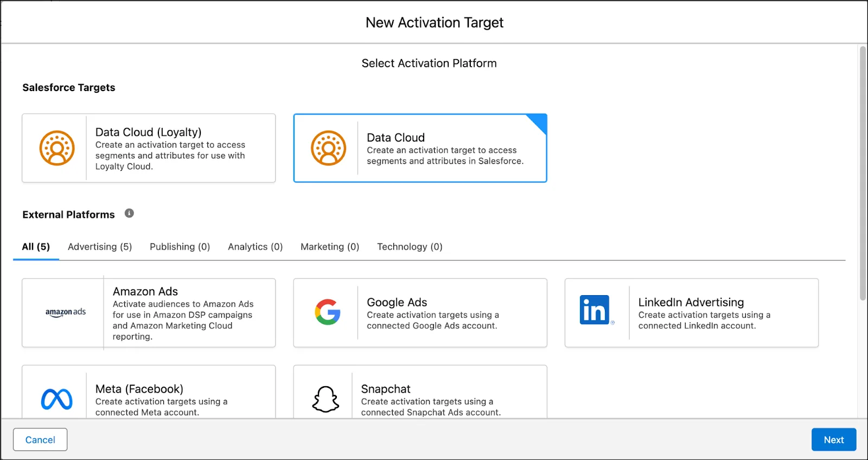Click the LinkedIn logo icon
This screenshot has height=460, width=868.
coord(596,310)
